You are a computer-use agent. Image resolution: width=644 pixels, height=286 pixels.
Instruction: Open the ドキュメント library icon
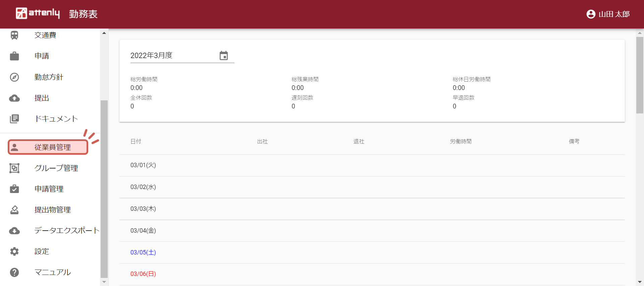(14, 119)
